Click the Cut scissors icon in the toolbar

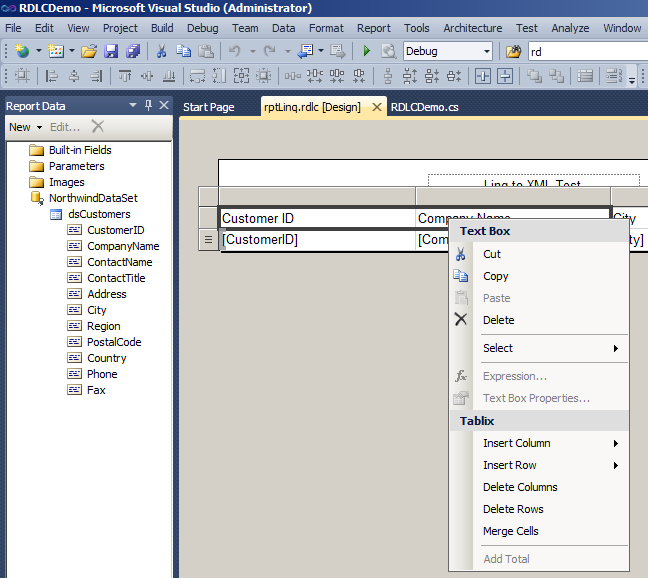pos(161,51)
